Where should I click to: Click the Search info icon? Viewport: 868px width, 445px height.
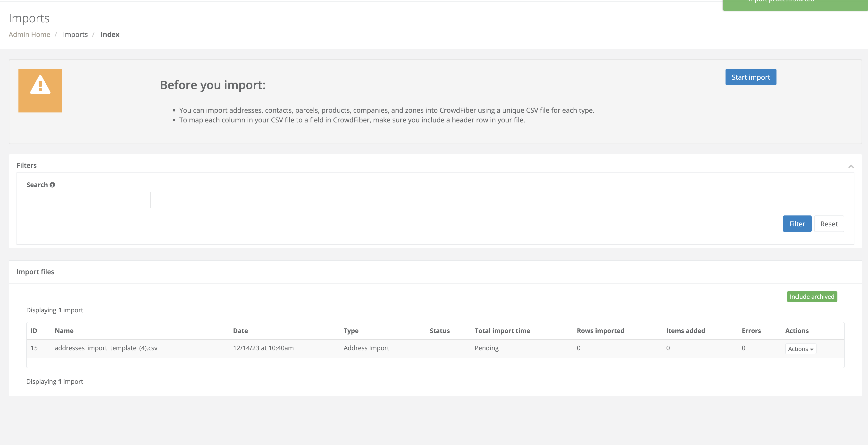click(x=52, y=185)
